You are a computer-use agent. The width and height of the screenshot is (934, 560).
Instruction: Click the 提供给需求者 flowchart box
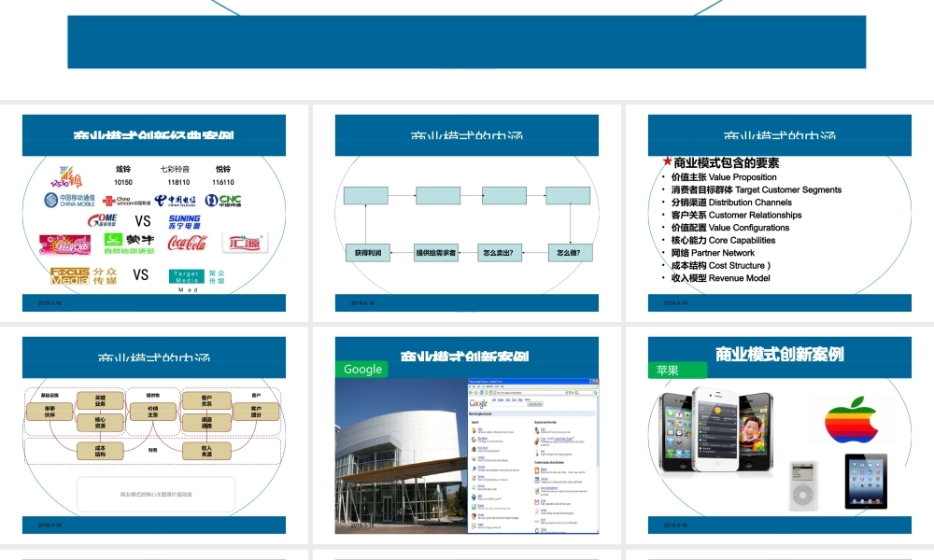(436, 253)
